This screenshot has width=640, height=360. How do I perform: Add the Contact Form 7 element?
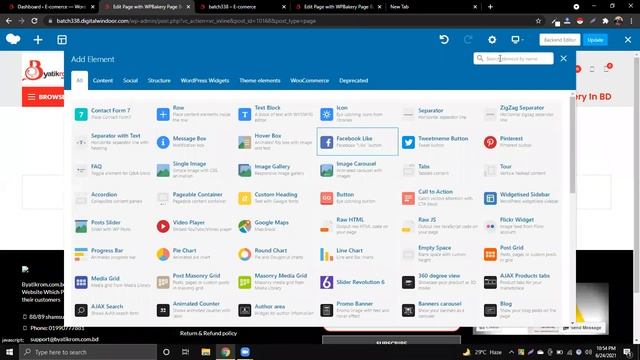coord(112,114)
